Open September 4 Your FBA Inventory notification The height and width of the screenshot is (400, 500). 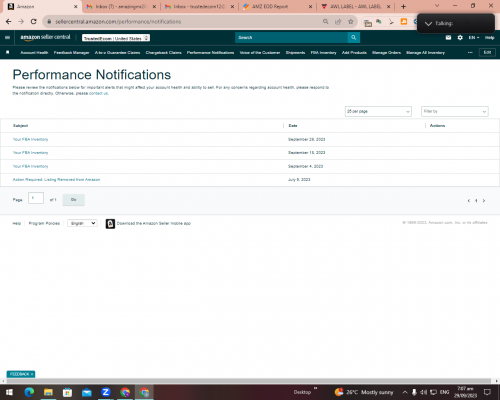click(x=30, y=166)
